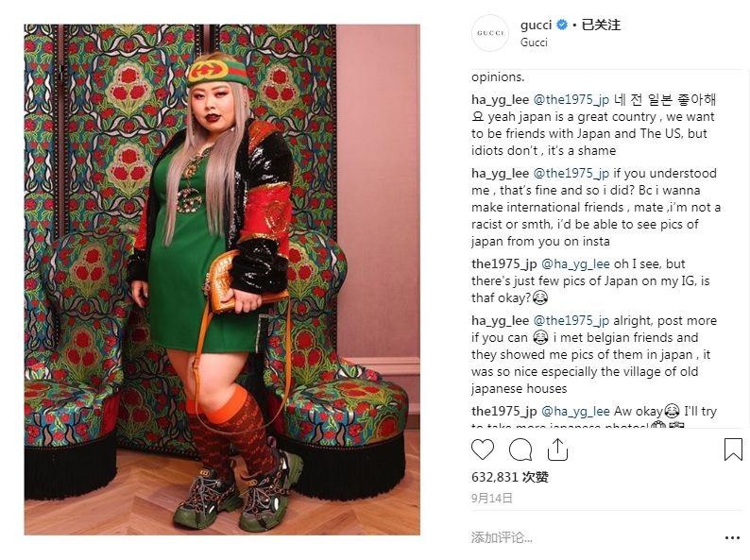Open the Gucci model photo
This screenshot has height=560, width=750.
point(222,280)
